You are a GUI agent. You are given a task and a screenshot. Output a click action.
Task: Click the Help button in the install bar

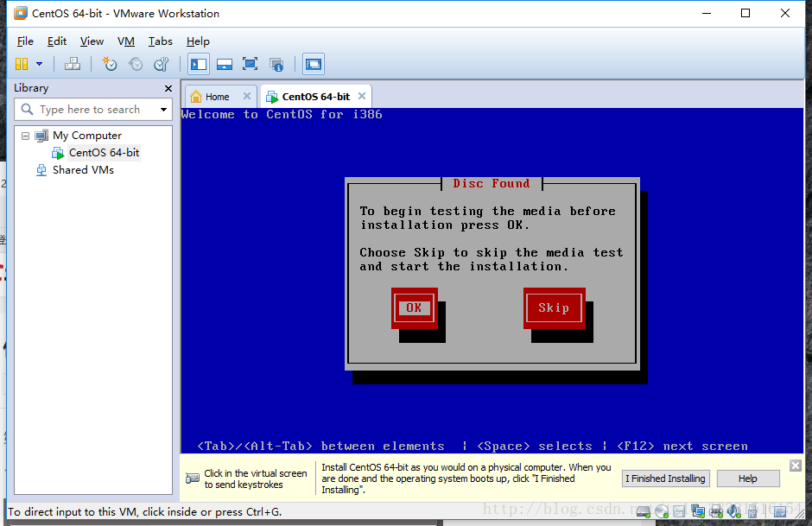click(x=748, y=478)
